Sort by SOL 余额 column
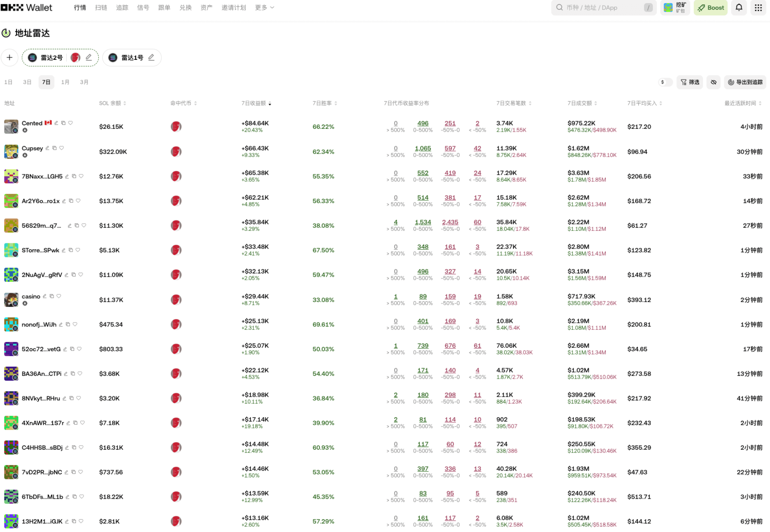The image size is (770, 532). coord(112,103)
